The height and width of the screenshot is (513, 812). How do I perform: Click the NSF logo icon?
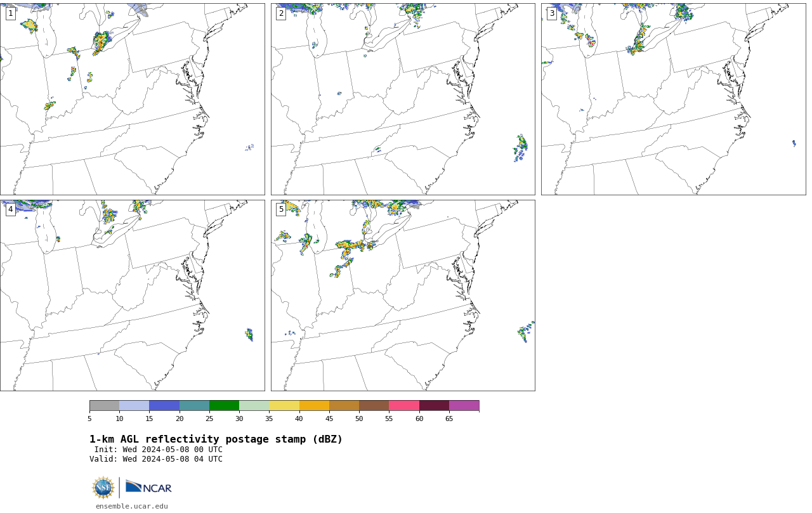point(103,488)
